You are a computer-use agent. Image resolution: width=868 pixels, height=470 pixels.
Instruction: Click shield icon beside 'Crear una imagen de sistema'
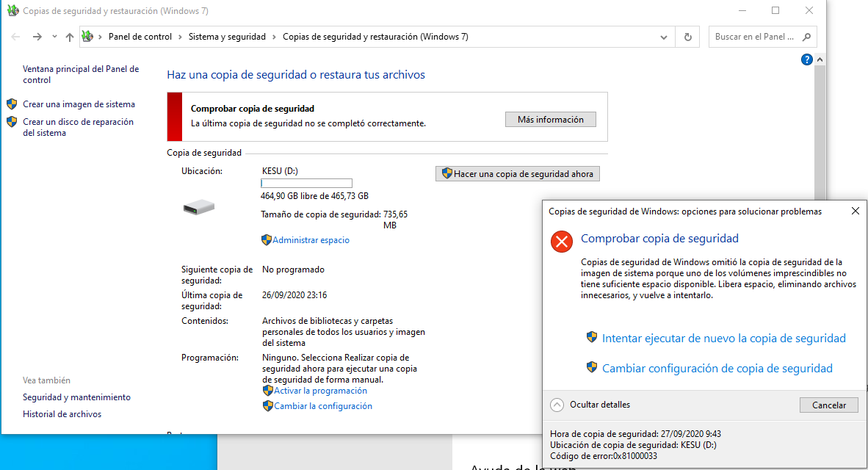coord(12,104)
